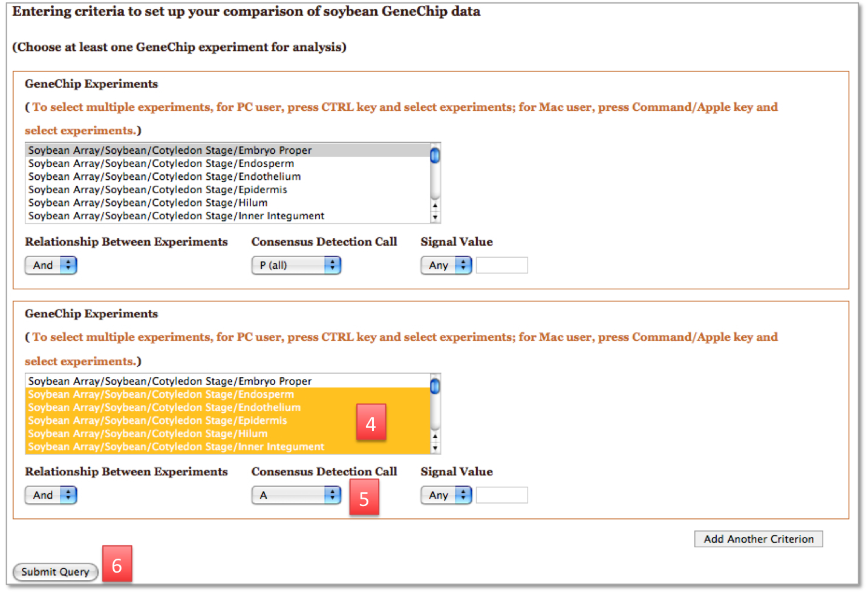
Task: Open first criterion Signal Value 'Any' dropdown
Action: (446, 265)
